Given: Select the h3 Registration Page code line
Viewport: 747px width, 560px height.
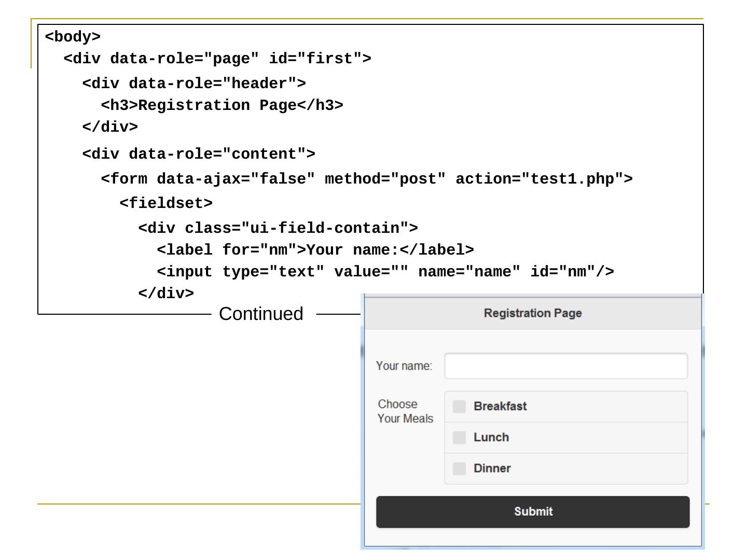Looking at the screenshot, I should pos(222,105).
